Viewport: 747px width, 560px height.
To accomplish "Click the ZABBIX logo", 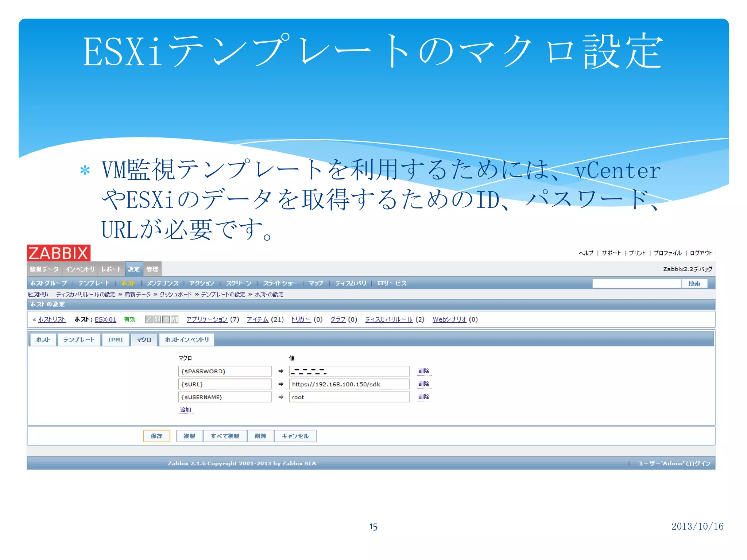I will (x=59, y=253).
